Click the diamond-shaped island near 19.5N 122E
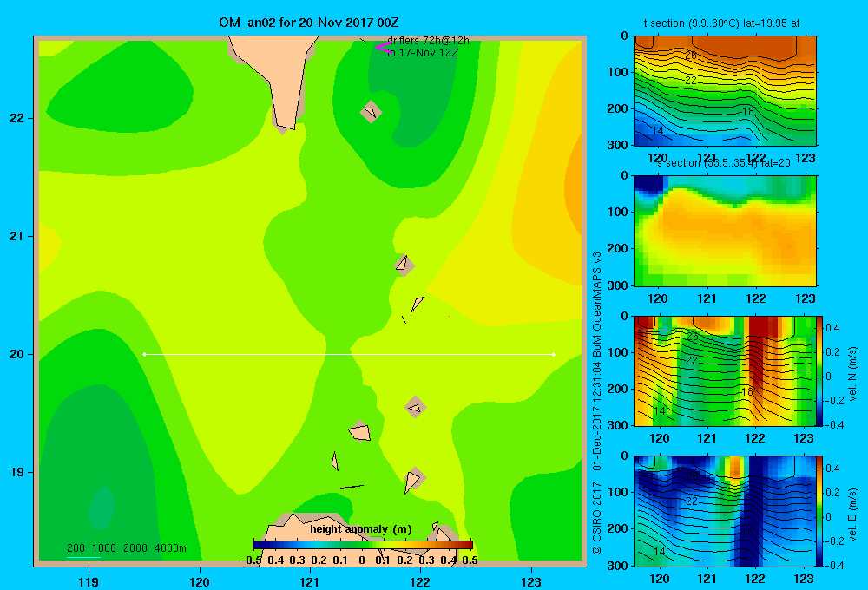The height and width of the screenshot is (590, 868). pos(415,408)
